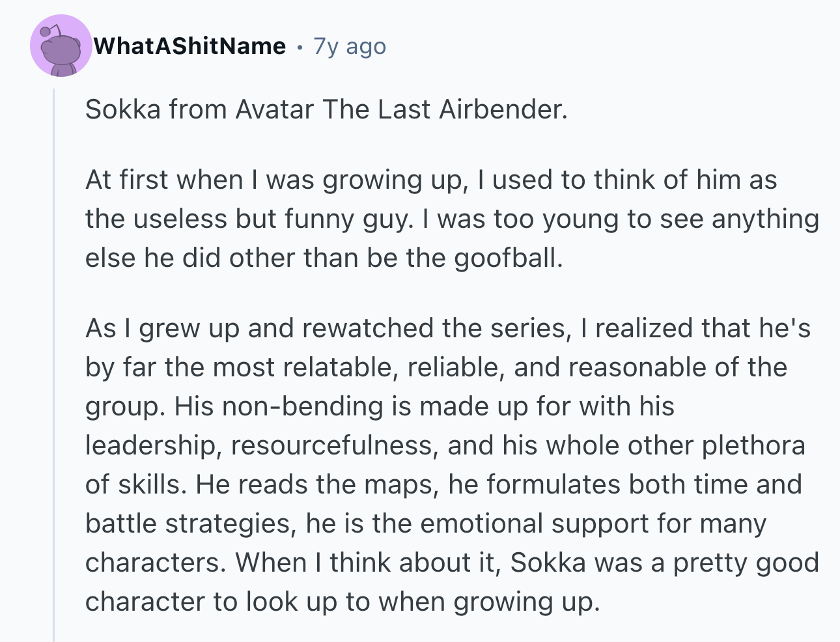Image resolution: width=840 pixels, height=642 pixels.
Task: Click the sentence 'Sokka from Avatar The Last Airbender.'
Action: pyautogui.click(x=326, y=109)
